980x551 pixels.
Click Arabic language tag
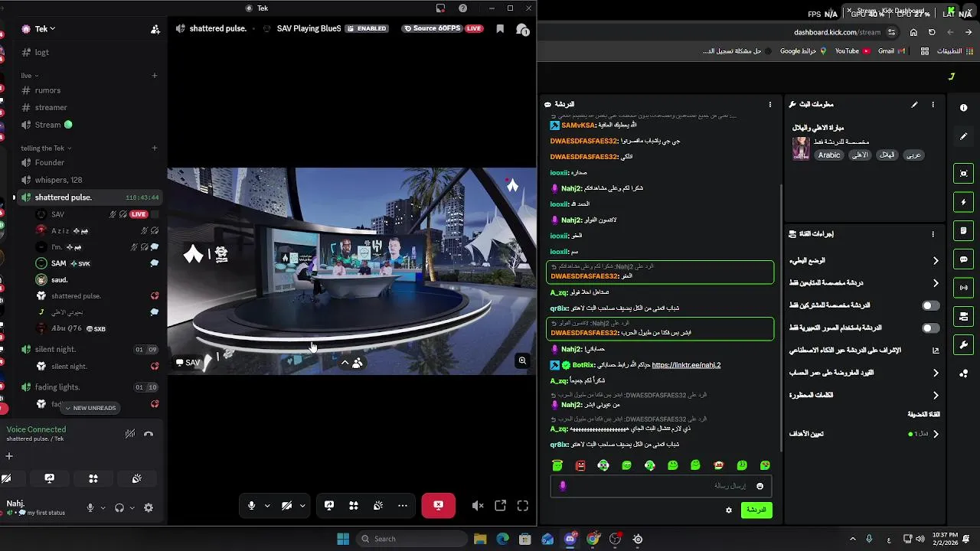click(829, 155)
